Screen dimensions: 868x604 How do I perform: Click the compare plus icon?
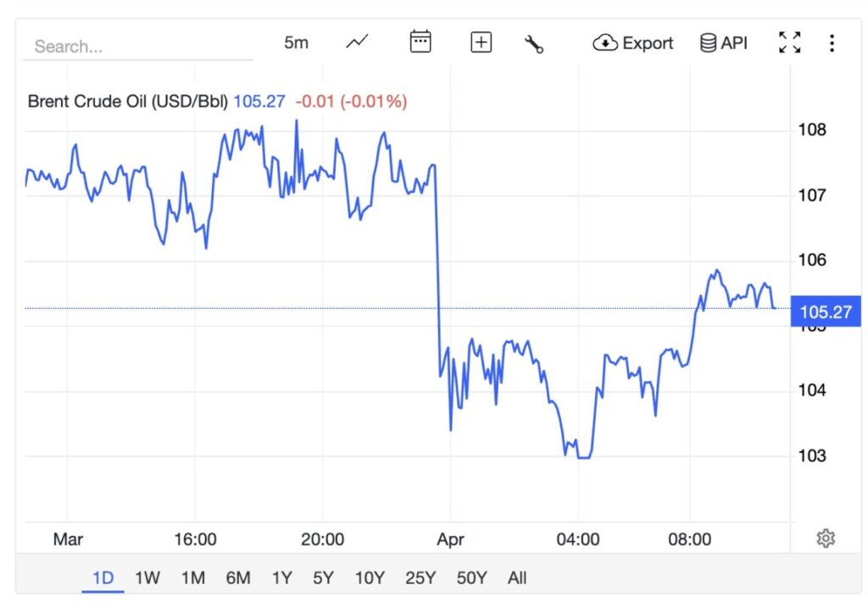click(x=480, y=41)
